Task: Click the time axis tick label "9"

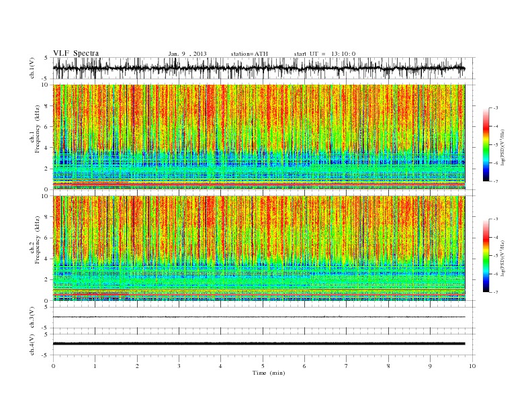Action: point(430,366)
